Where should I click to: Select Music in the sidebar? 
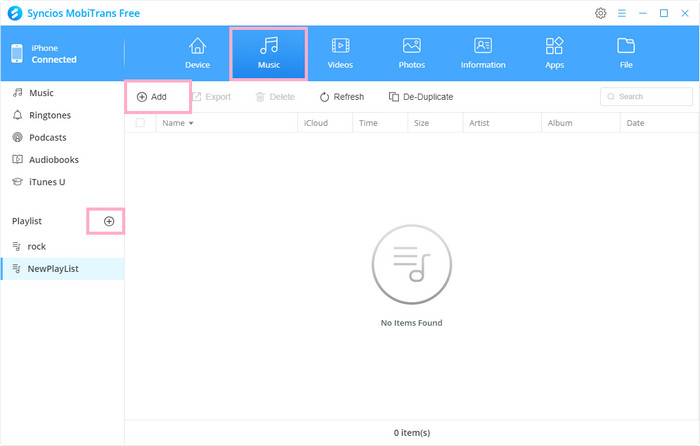[62, 93]
